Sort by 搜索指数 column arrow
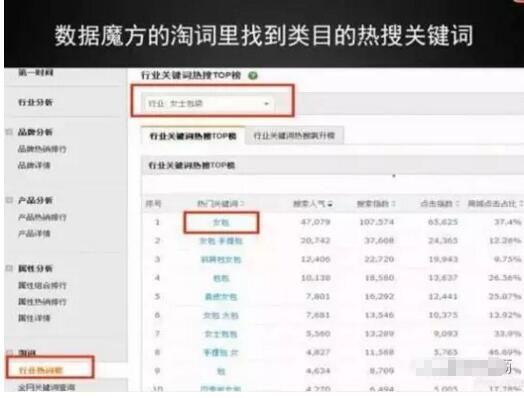 click(394, 204)
